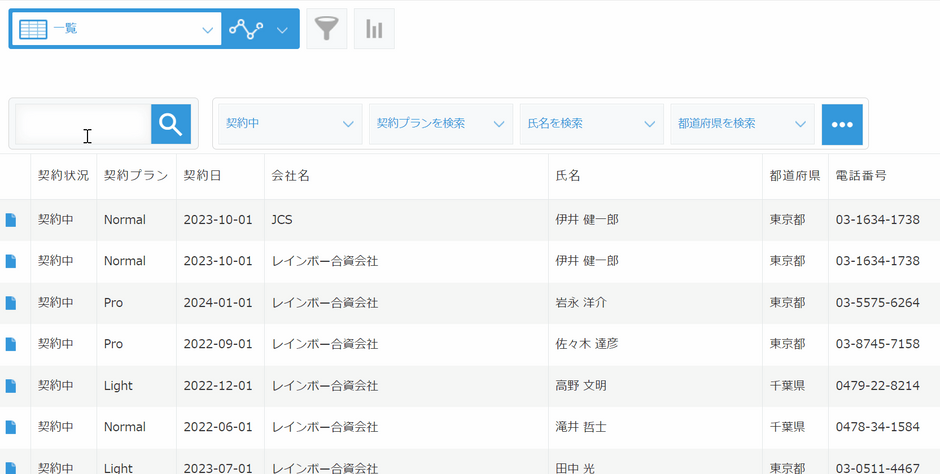Image resolution: width=940 pixels, height=474 pixels.
Task: Open the filter funnel icon
Action: (327, 29)
